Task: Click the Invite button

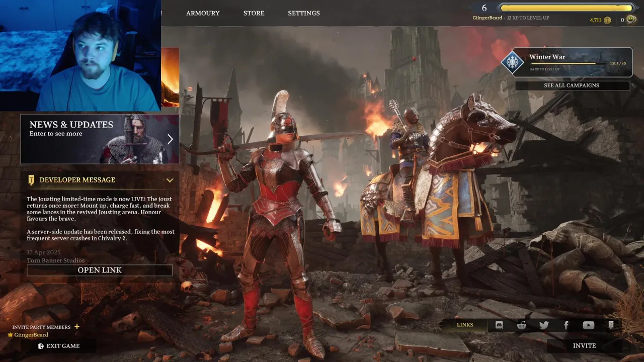Action: pyautogui.click(x=584, y=346)
